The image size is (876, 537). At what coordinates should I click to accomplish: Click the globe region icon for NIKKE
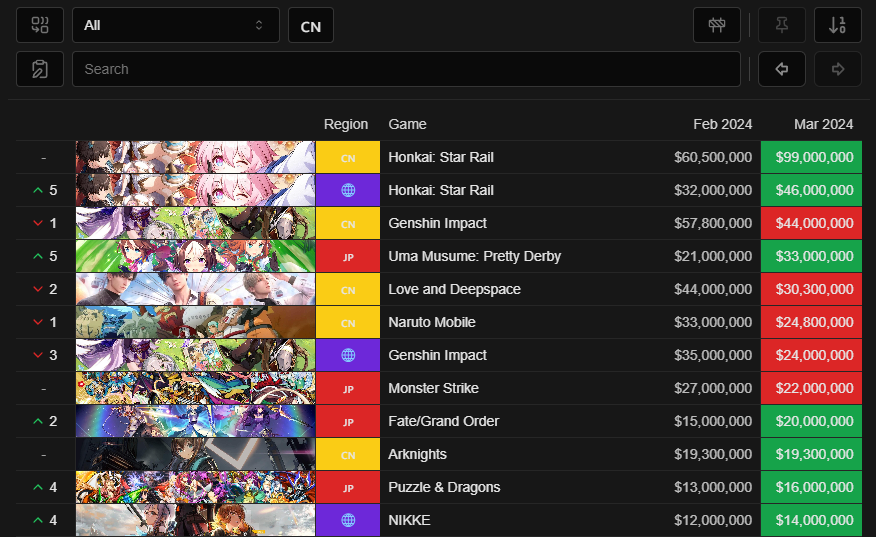348,520
